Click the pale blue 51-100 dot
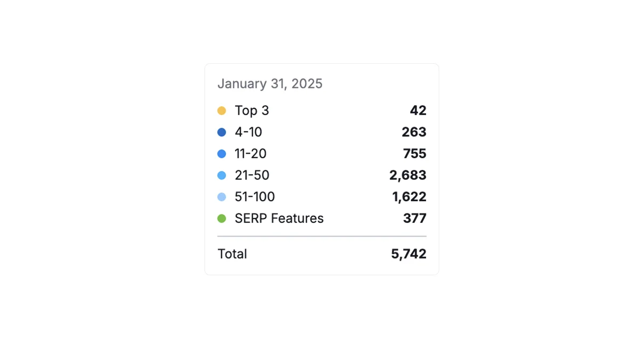Screen dimensions: 644x338 222,197
